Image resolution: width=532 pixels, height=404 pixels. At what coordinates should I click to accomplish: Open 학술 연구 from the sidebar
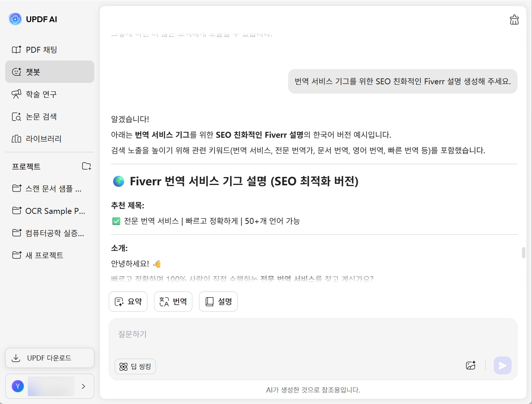[41, 94]
